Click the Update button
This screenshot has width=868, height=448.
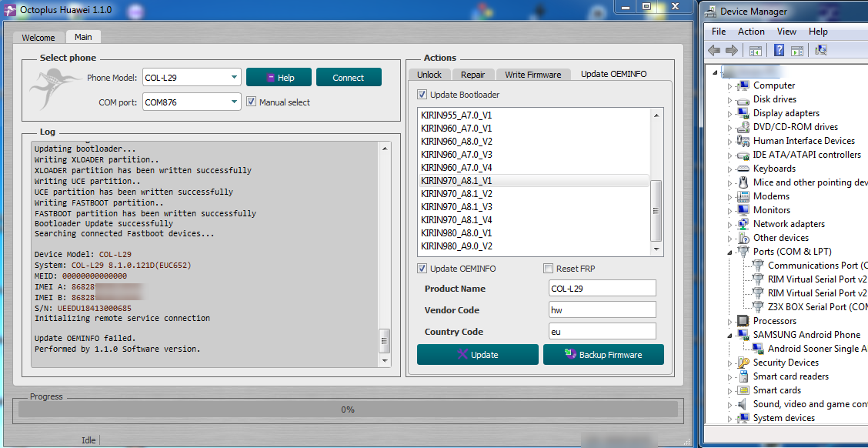[478, 354]
